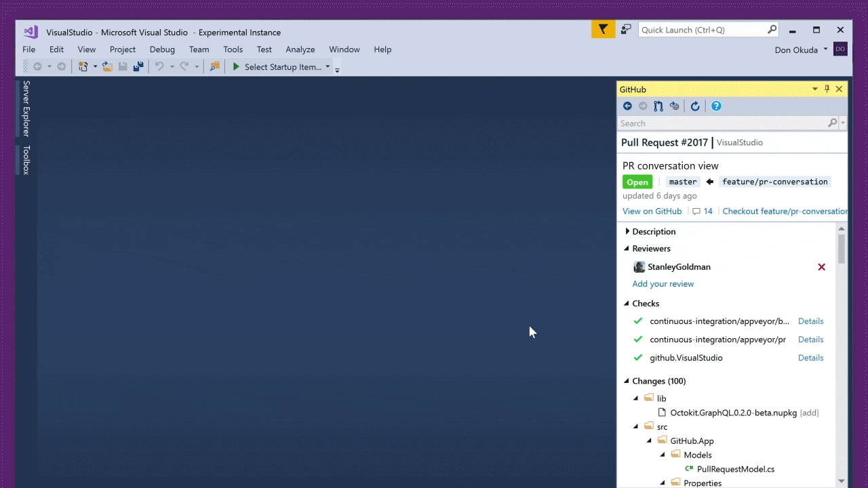Screen dimensions: 868x488
Task: Click the GitHub pane vertical scrollbar thumb
Action: click(x=842, y=249)
